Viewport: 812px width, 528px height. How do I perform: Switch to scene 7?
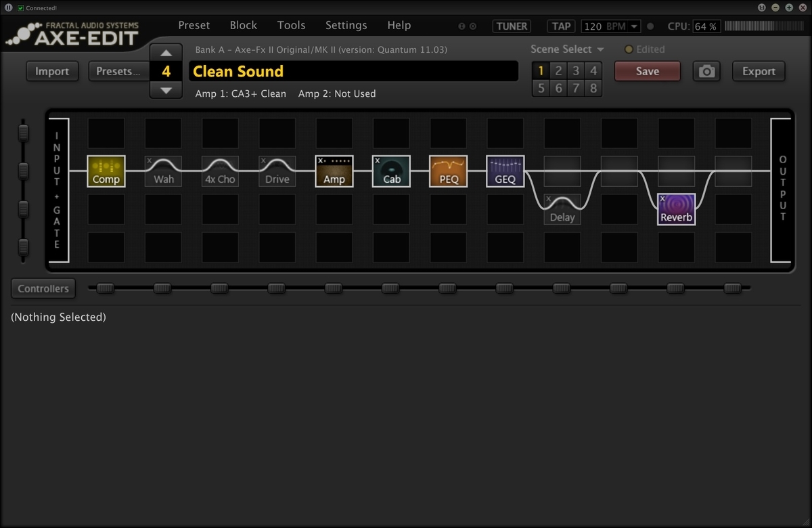click(576, 88)
